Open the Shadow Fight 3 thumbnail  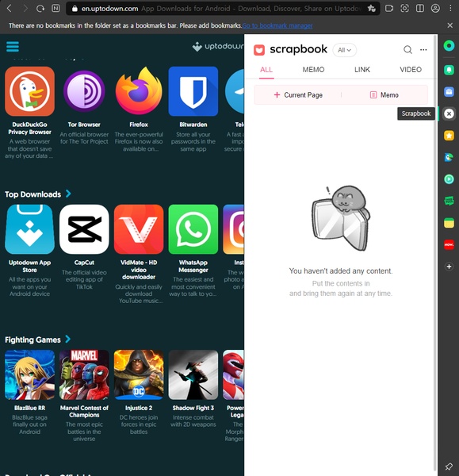[x=193, y=374]
